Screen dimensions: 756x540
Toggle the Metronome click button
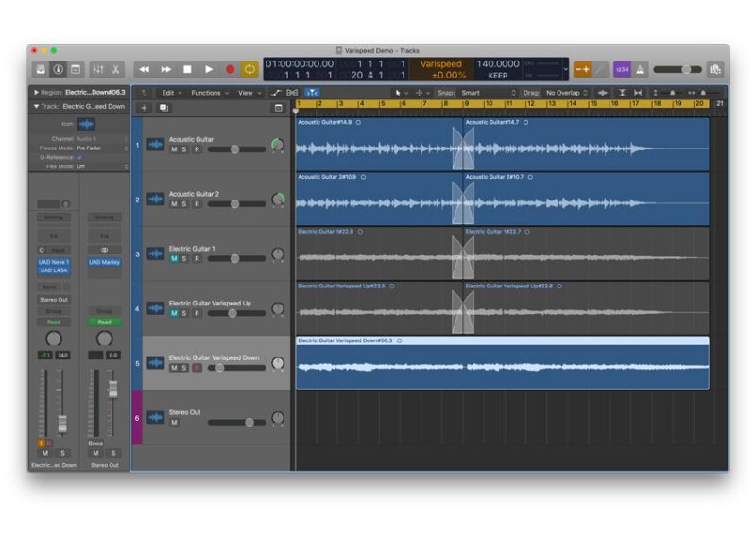(x=641, y=69)
